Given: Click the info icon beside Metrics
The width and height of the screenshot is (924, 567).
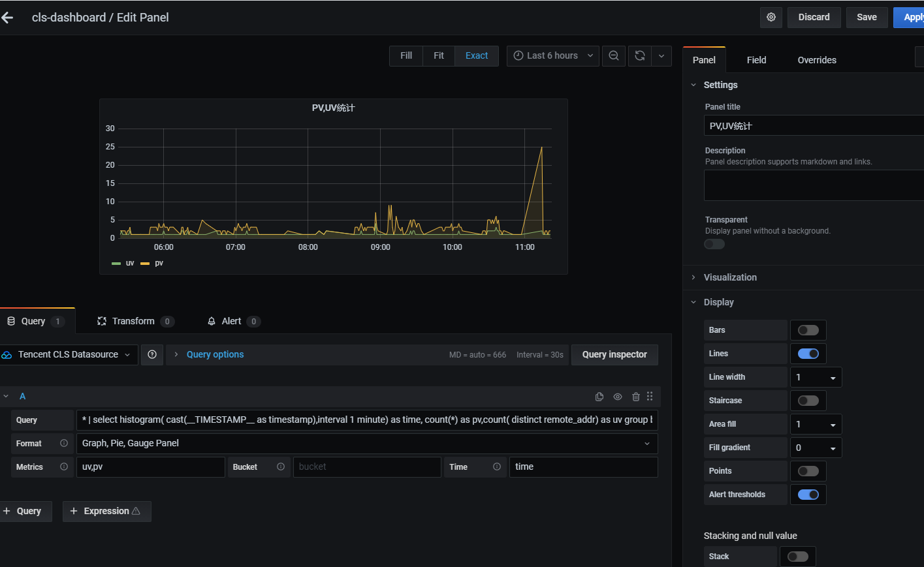Looking at the screenshot, I should 64,467.
